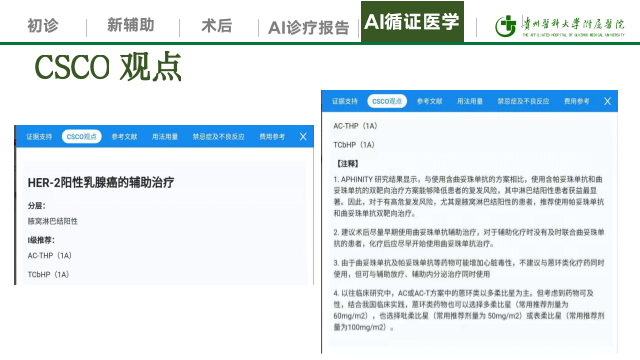View 费用参考 in the left panel

[272, 137]
